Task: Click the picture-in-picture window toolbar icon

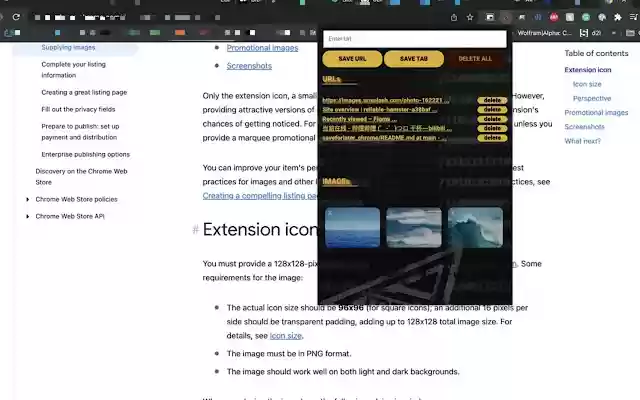Action: pos(489,17)
